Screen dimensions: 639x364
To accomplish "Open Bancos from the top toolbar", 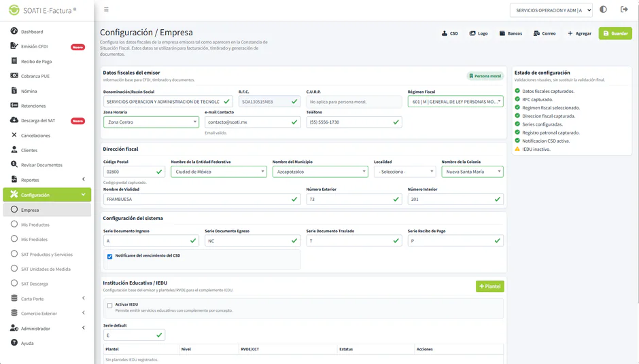I will click(511, 33).
